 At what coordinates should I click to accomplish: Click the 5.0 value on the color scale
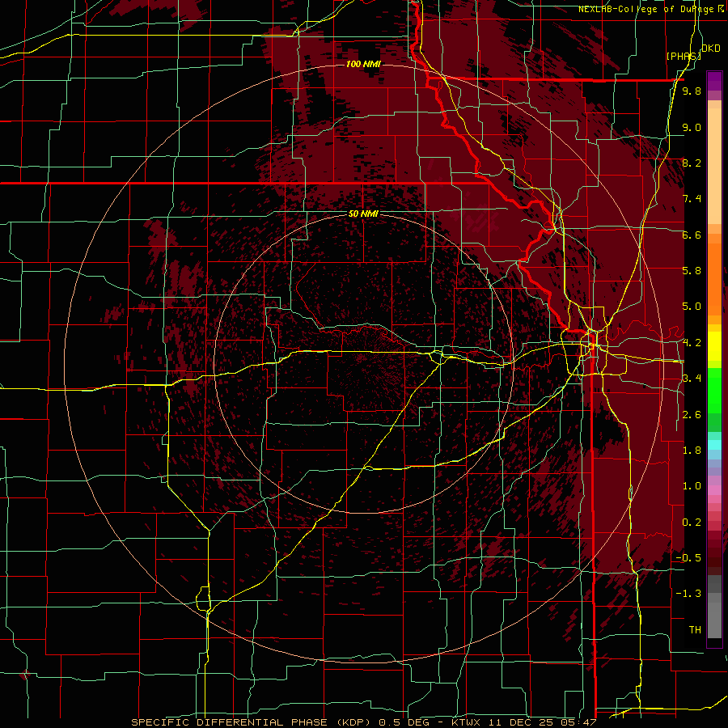point(692,307)
